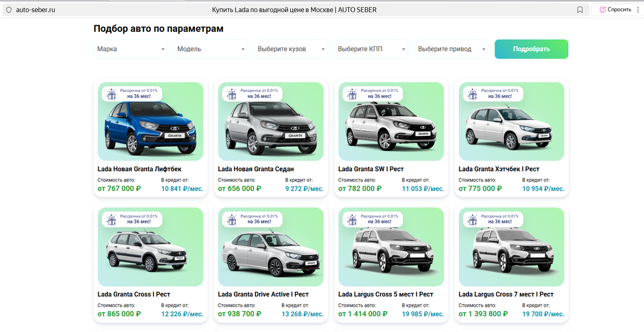Expand the Выберите привод dropdown

(451, 49)
